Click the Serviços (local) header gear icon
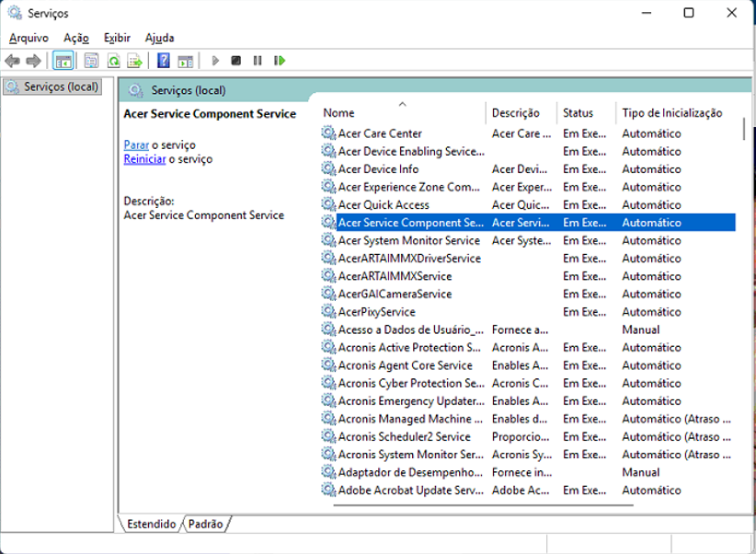The image size is (756, 554). coord(136,90)
